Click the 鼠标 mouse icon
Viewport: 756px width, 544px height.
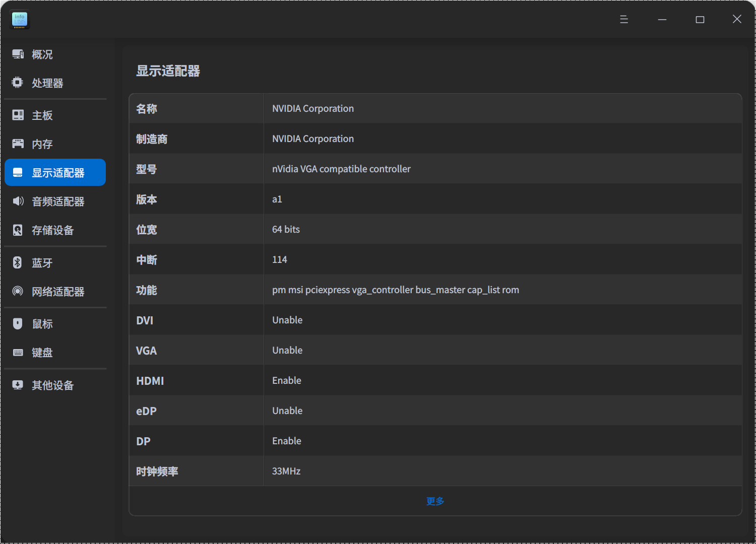pos(18,323)
